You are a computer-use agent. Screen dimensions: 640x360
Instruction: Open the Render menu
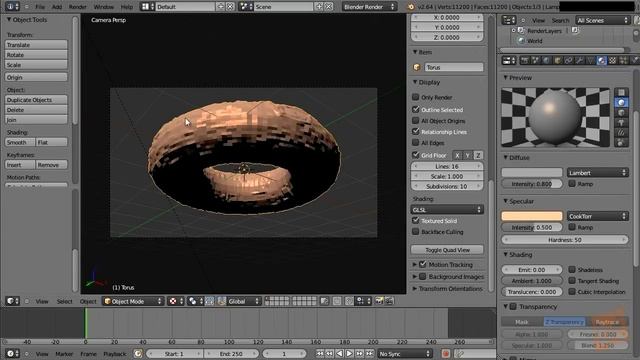[x=78, y=7]
